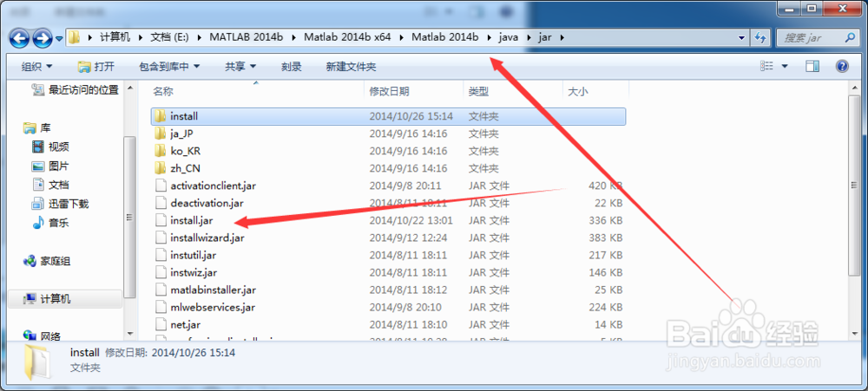Select instutil.jar file icon
Viewport: 868px width, 391px height.
[x=161, y=255]
